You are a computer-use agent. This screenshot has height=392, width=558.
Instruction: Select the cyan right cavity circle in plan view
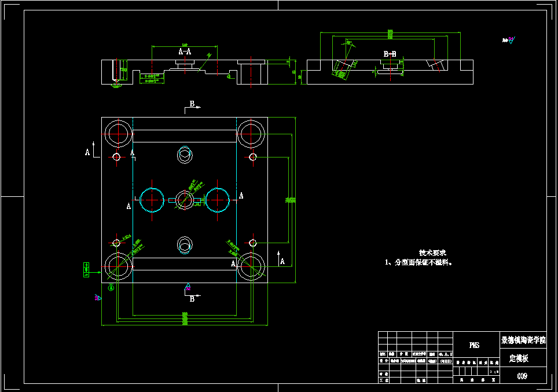pyautogui.click(x=218, y=200)
